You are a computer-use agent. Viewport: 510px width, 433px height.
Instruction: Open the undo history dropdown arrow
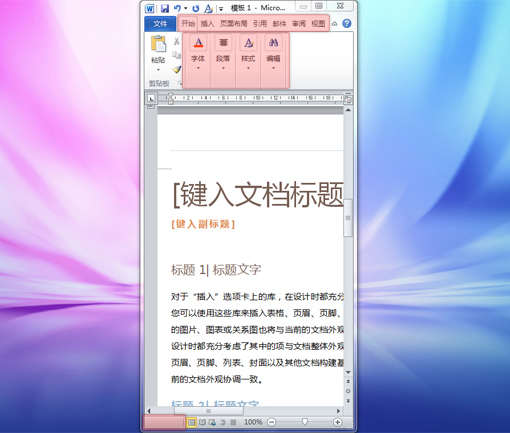coord(186,8)
